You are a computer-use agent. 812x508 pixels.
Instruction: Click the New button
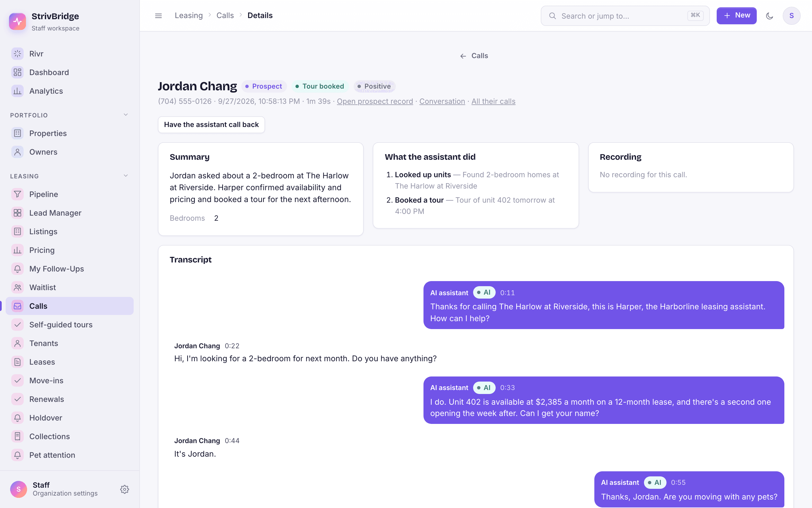736,16
